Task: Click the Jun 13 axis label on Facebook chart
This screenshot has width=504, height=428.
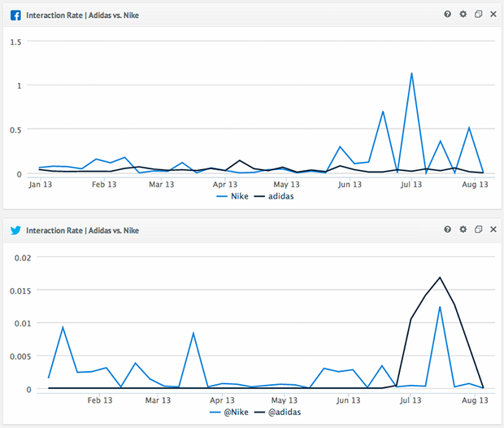Action: click(350, 185)
